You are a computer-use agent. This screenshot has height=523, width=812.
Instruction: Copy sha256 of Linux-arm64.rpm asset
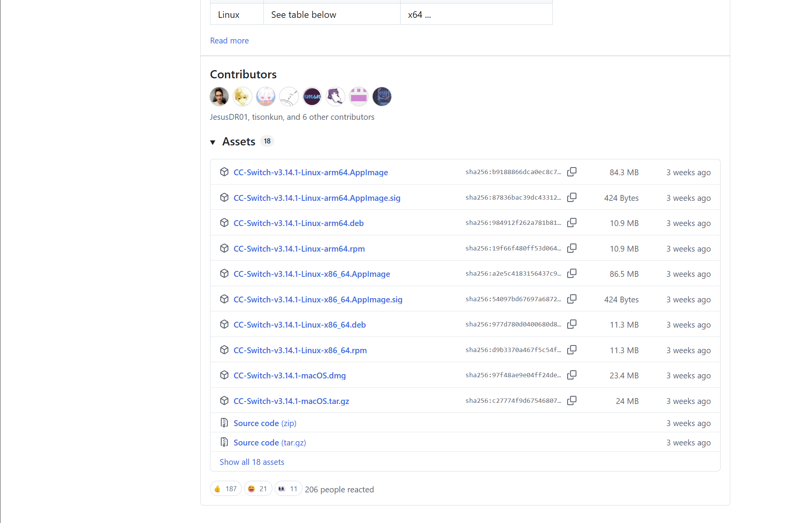(x=572, y=248)
